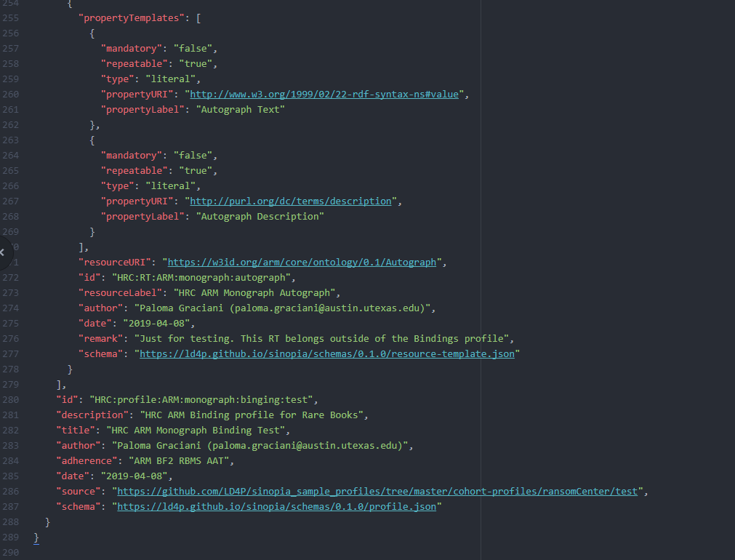Click the "repeatable" key on line 265
Viewport: 735px width, 560px height.
134,171
